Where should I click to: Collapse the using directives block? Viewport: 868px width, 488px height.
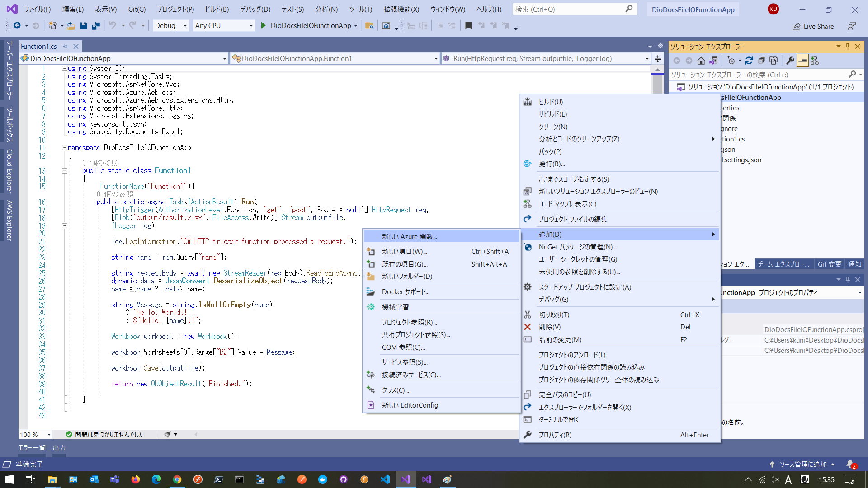click(65, 69)
